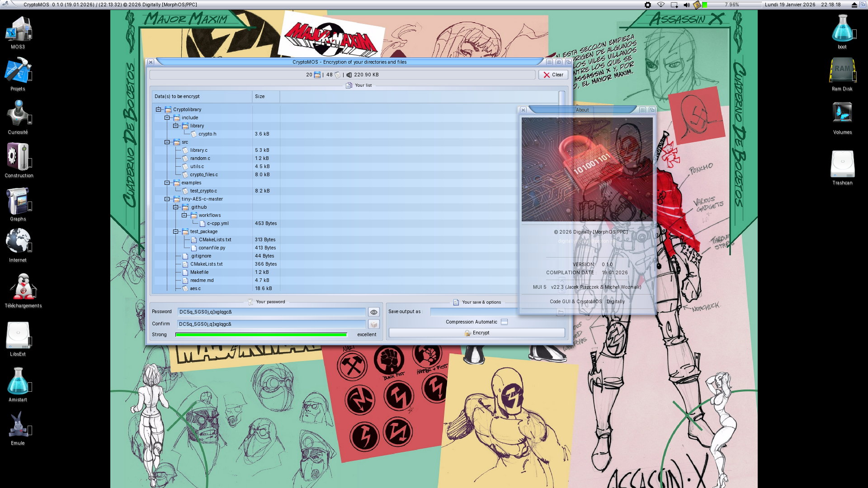Open the Trashcan desktop icon
The height and width of the screenshot is (488, 868).
(842, 164)
